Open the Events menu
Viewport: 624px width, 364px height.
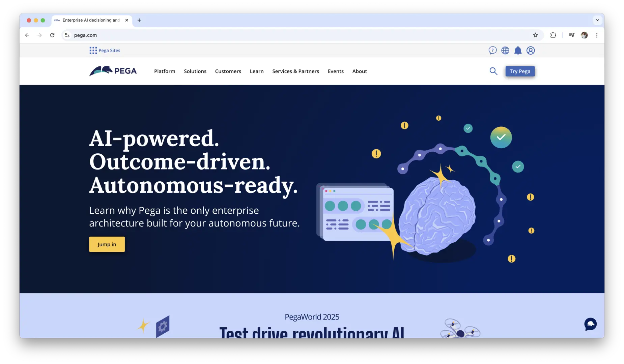(336, 71)
